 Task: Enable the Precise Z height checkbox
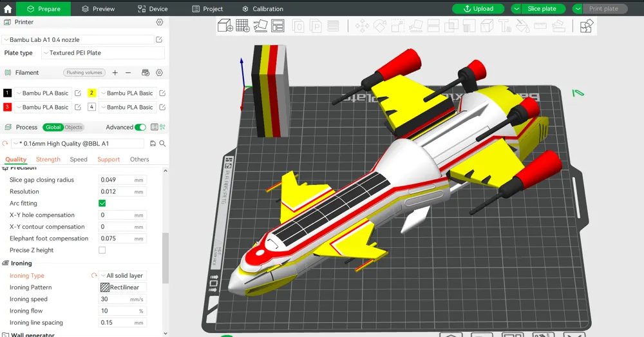pyautogui.click(x=102, y=250)
